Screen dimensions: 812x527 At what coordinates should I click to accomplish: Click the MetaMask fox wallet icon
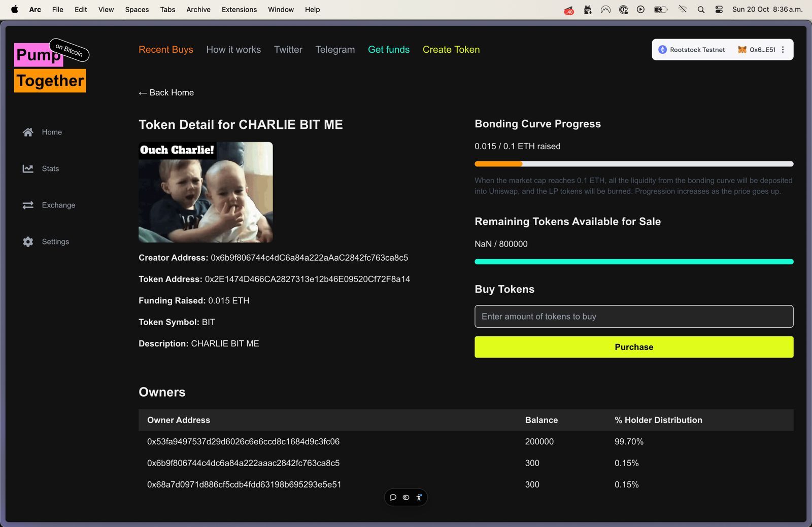pos(742,50)
